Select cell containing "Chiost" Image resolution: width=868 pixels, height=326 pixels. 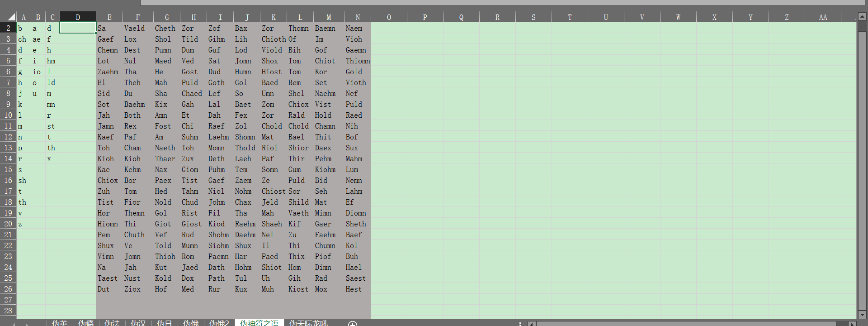tap(274, 191)
